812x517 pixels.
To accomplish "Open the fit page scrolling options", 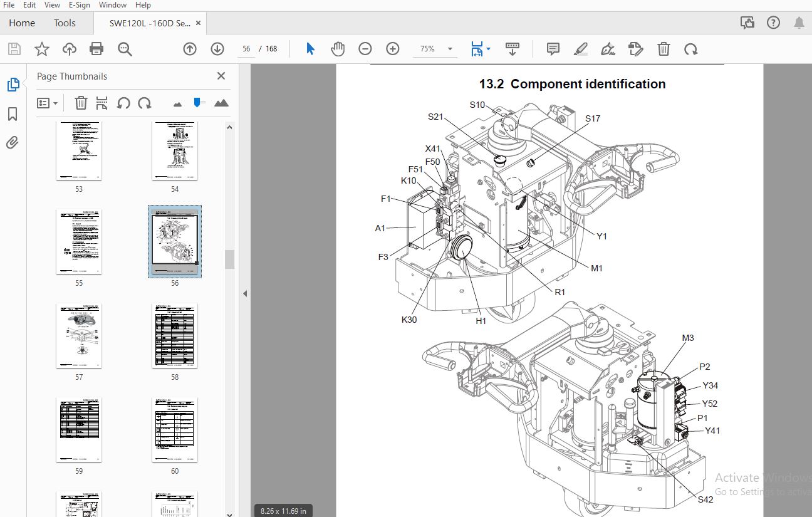I will [481, 49].
